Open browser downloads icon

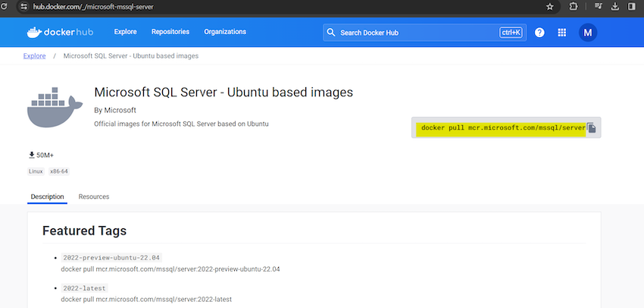tap(615, 7)
